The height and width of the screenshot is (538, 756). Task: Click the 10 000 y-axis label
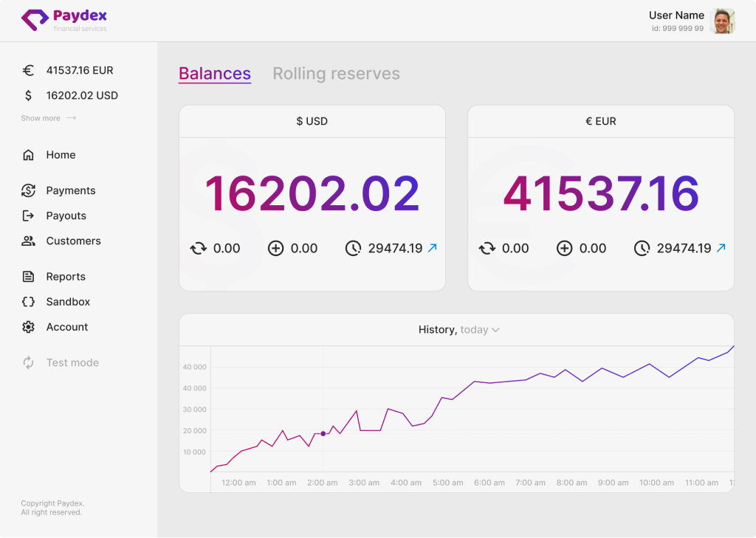pyautogui.click(x=194, y=452)
